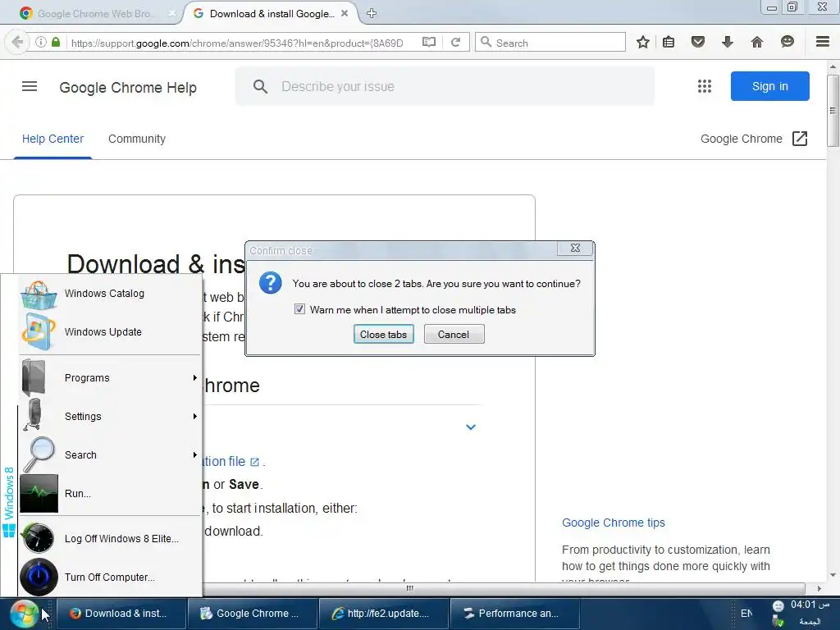This screenshot has width=840, height=630.
Task: Click the tray messenger icon beside the clock
Action: coord(778,606)
